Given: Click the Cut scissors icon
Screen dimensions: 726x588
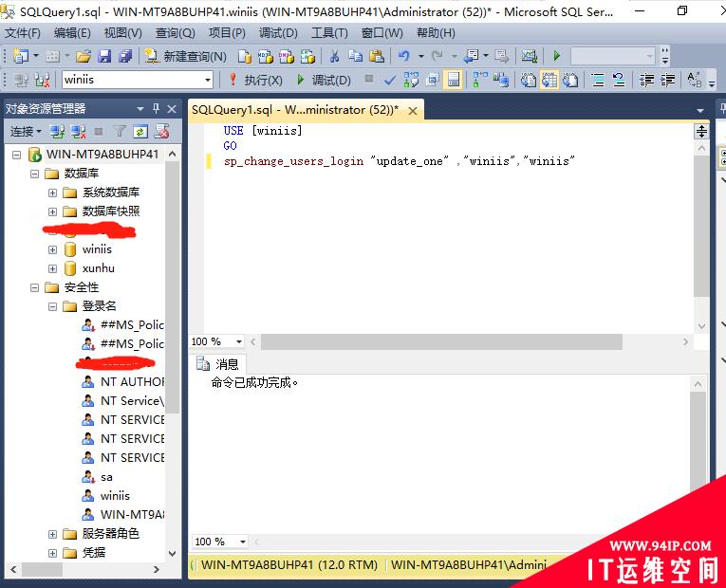Looking at the screenshot, I should tap(334, 57).
